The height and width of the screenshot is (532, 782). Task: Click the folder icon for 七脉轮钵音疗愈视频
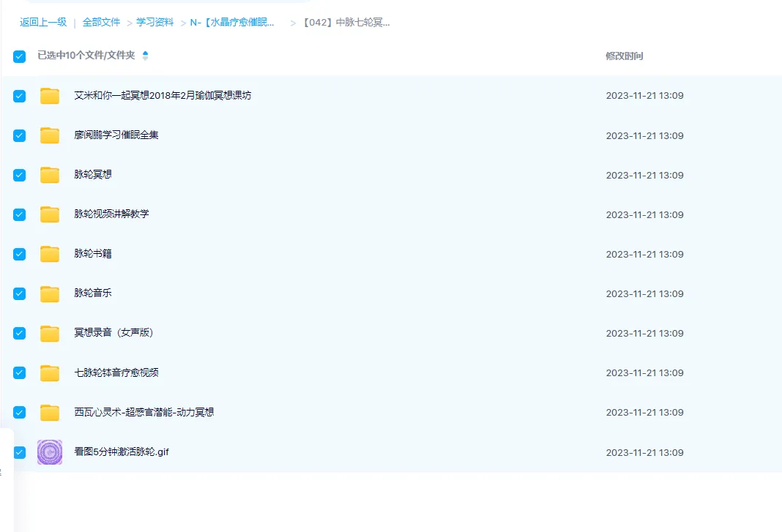point(50,372)
